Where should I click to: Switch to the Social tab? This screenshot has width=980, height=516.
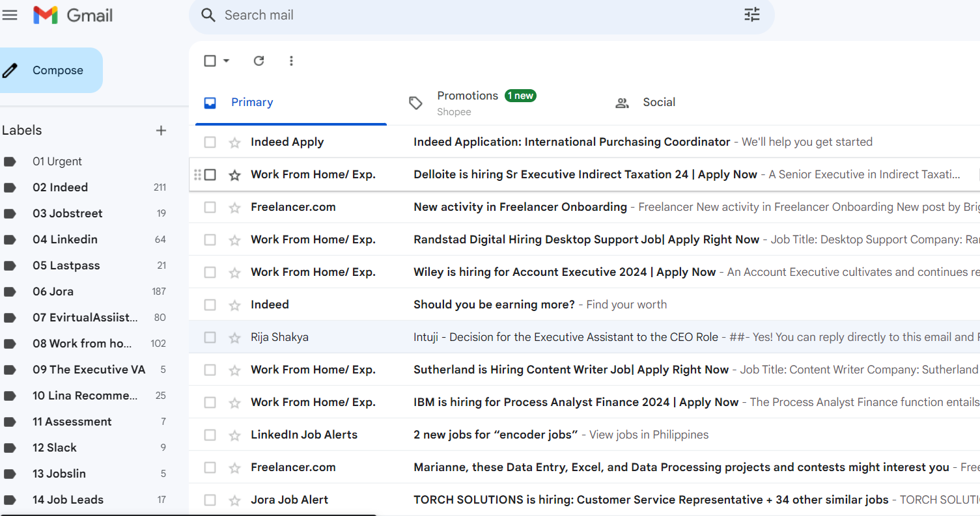658,102
